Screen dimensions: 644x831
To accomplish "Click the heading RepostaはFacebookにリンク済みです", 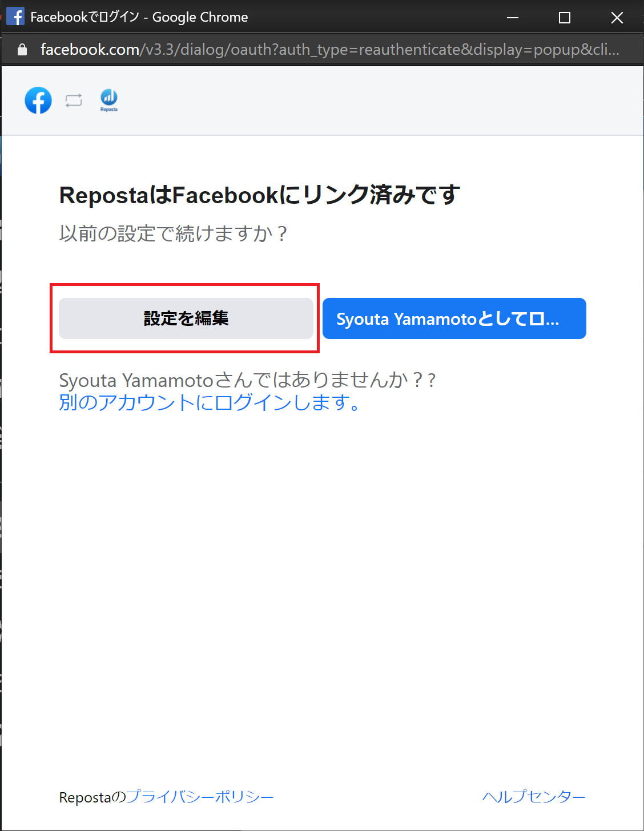I will click(x=259, y=195).
